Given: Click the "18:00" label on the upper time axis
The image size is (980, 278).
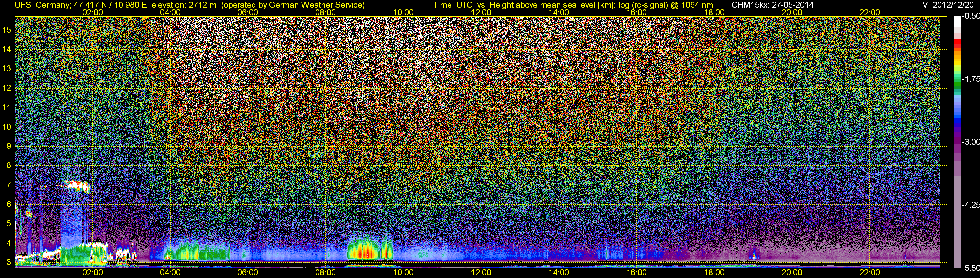Looking at the screenshot, I should click(x=714, y=12).
